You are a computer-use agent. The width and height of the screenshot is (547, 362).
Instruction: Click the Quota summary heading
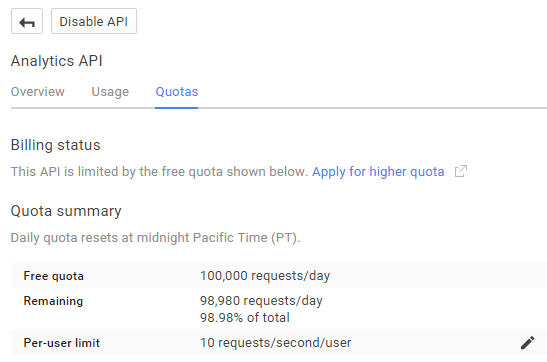[66, 211]
